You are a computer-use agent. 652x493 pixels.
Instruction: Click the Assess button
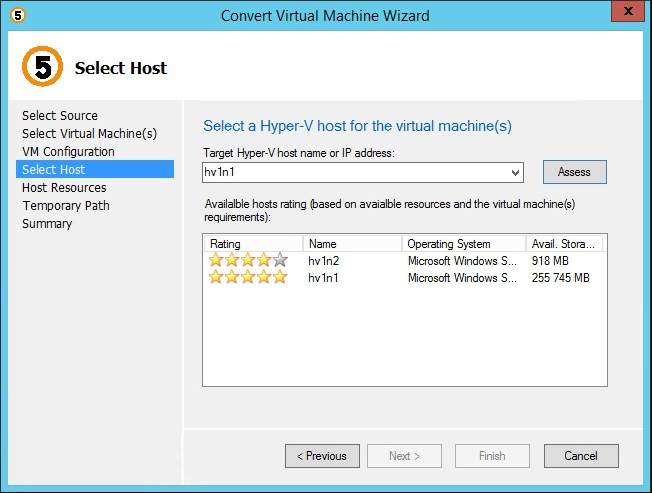coord(574,172)
